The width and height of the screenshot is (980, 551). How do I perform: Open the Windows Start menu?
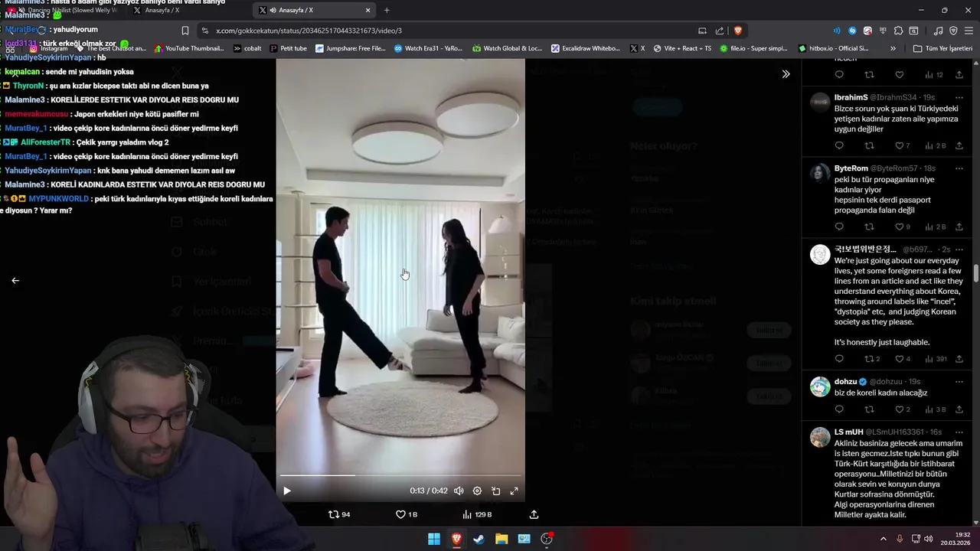434,539
